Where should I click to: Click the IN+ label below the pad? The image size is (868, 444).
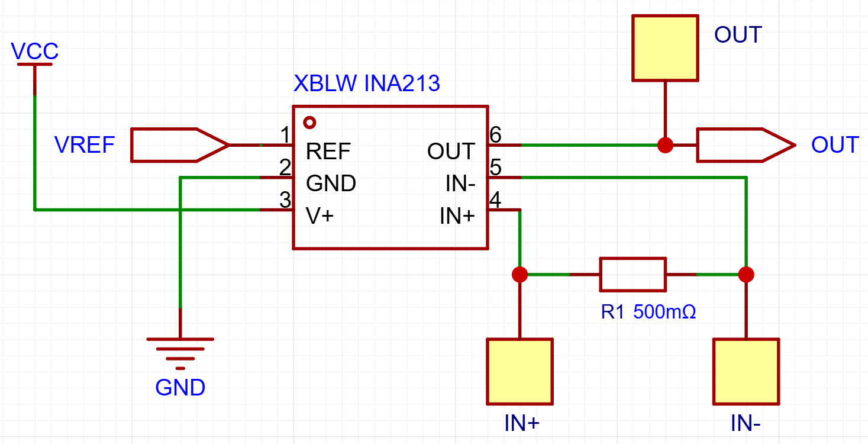tap(521, 423)
